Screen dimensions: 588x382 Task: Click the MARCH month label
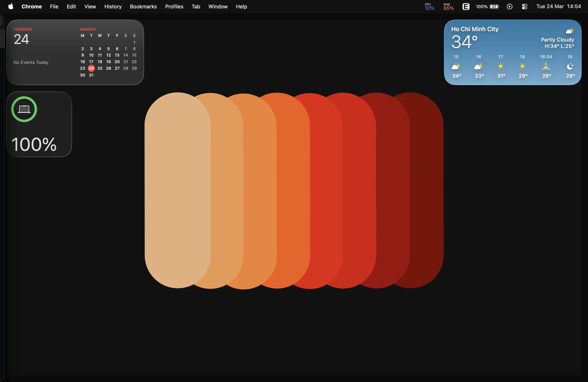88,29
